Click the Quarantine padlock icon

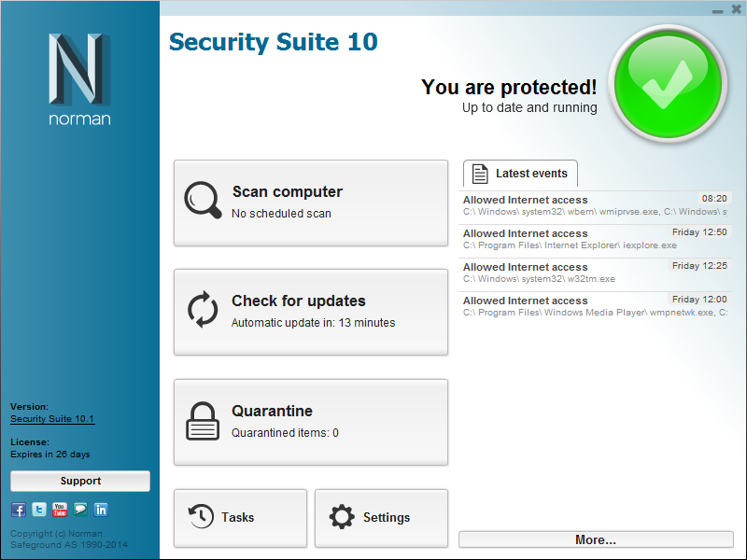point(203,421)
